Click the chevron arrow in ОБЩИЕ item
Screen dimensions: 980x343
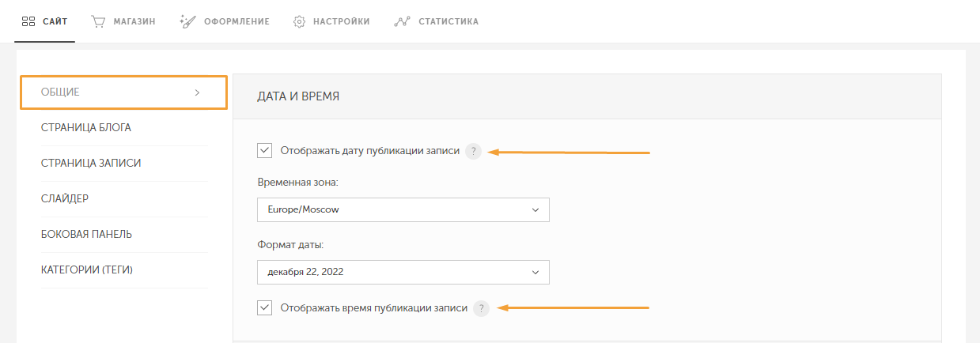(x=197, y=92)
